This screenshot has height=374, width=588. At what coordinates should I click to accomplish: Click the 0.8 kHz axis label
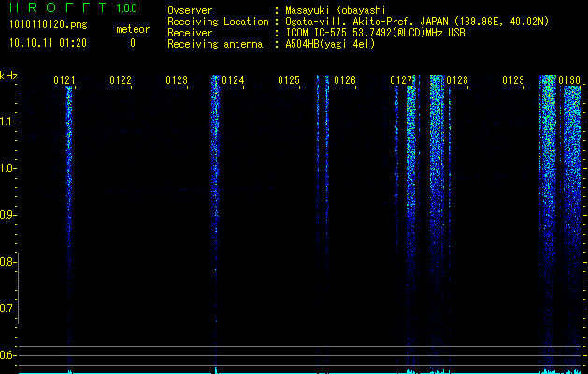pos(7,262)
